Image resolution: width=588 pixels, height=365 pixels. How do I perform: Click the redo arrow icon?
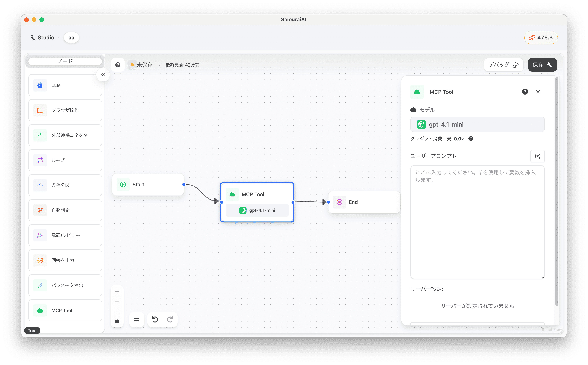pos(170,320)
